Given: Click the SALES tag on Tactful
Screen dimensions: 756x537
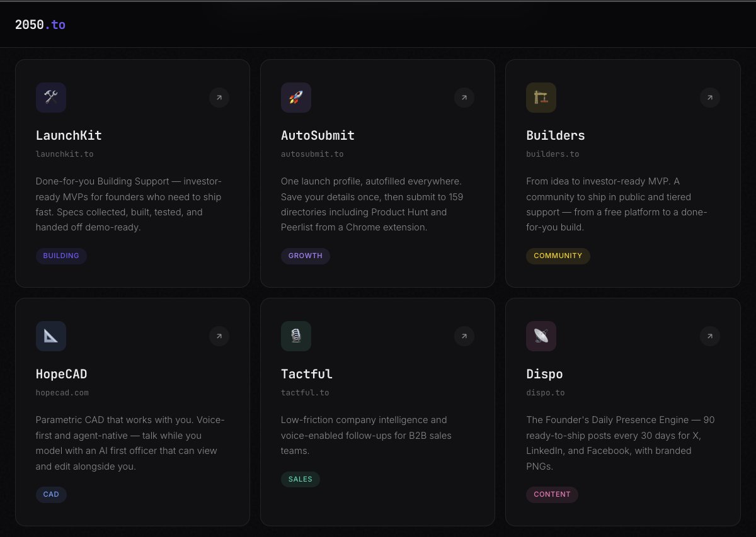Looking at the screenshot, I should click(x=301, y=479).
